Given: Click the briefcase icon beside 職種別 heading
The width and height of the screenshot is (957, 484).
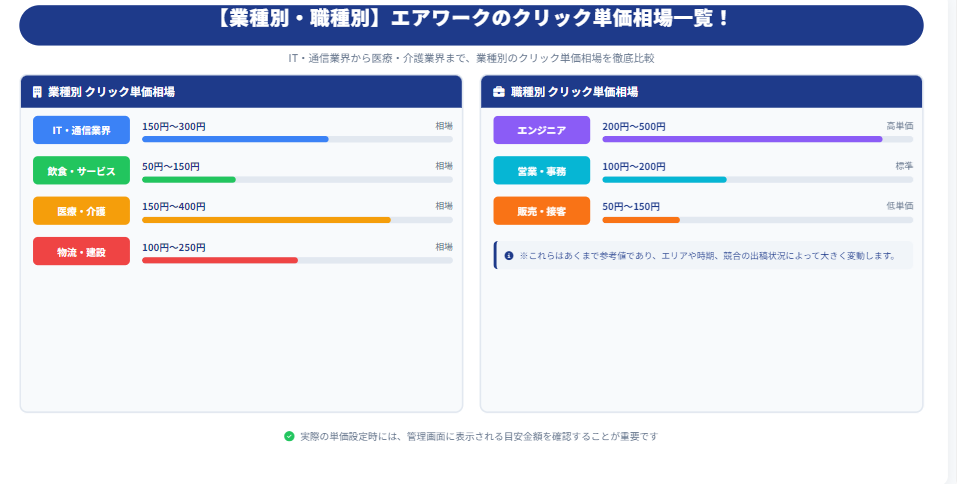Looking at the screenshot, I should (499, 92).
